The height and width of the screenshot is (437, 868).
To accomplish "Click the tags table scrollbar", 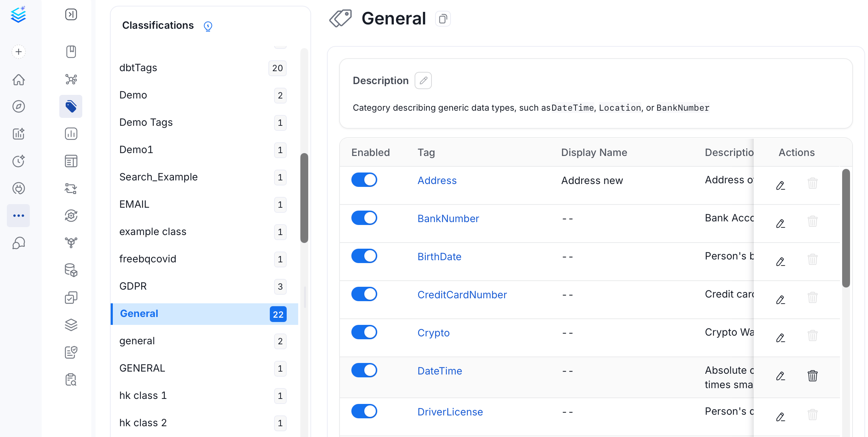I will tap(846, 228).
